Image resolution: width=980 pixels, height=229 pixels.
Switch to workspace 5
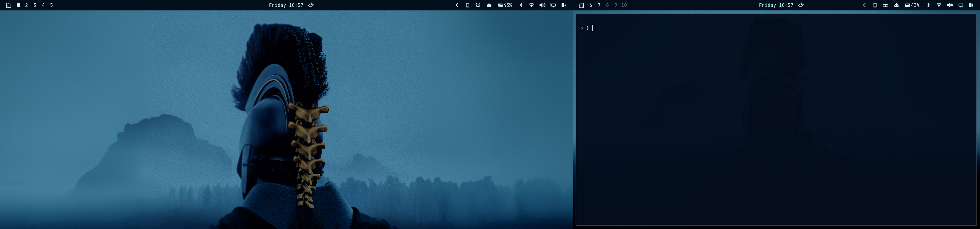coord(51,5)
